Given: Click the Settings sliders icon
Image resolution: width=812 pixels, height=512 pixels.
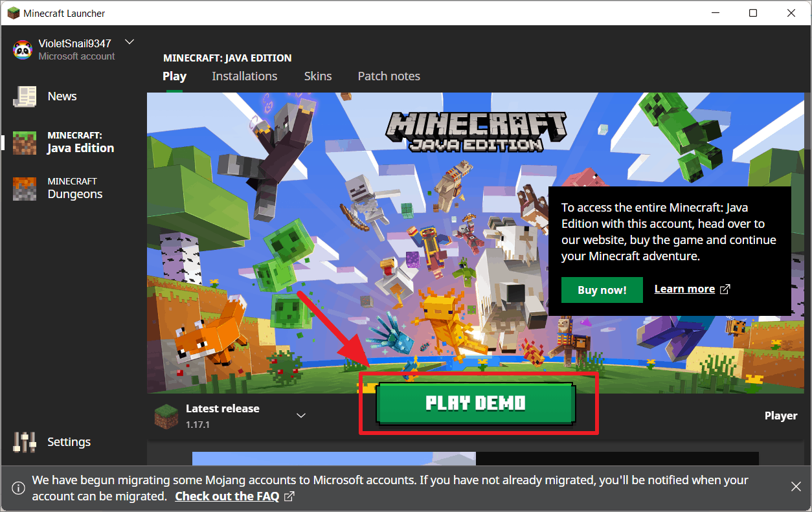Looking at the screenshot, I should (x=25, y=442).
